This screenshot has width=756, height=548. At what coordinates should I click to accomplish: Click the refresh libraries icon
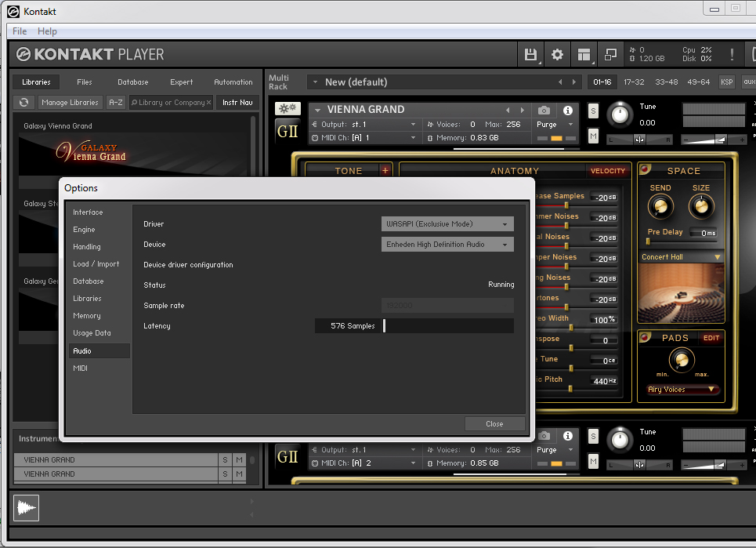pos(24,102)
